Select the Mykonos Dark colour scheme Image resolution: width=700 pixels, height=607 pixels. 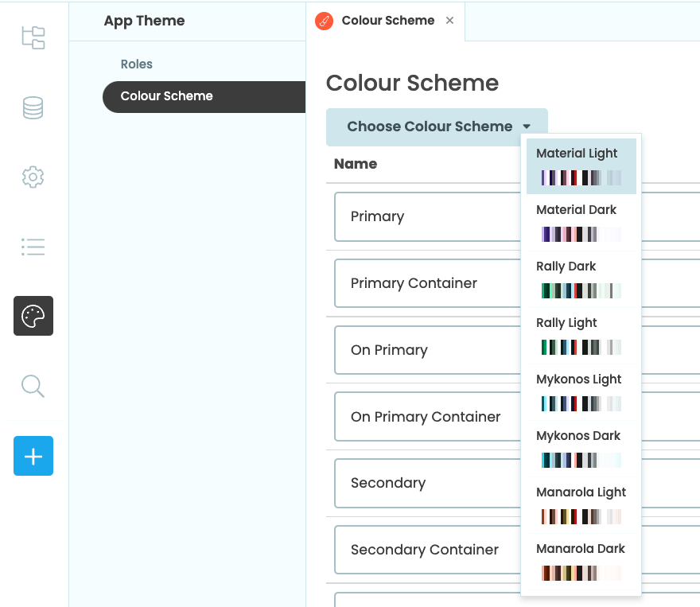(x=581, y=447)
